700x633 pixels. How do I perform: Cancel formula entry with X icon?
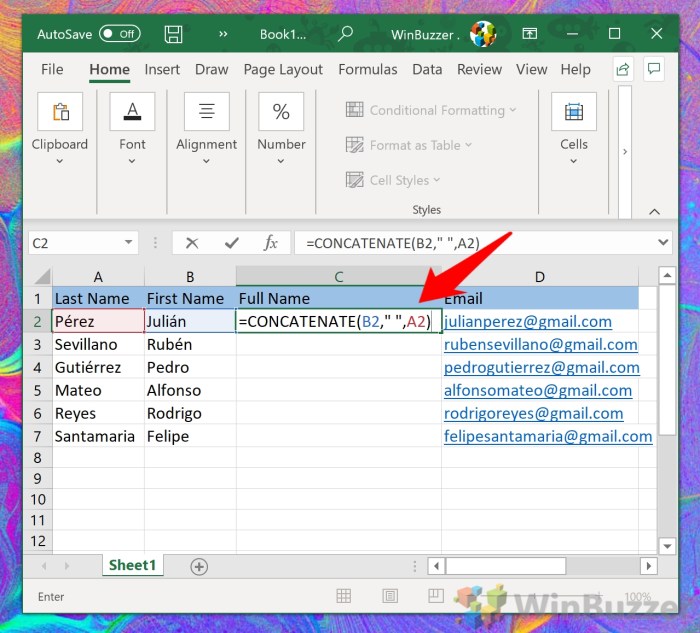pyautogui.click(x=192, y=243)
